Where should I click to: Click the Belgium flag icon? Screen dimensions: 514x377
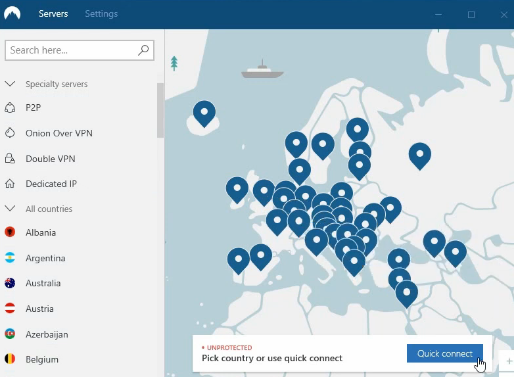(10, 359)
